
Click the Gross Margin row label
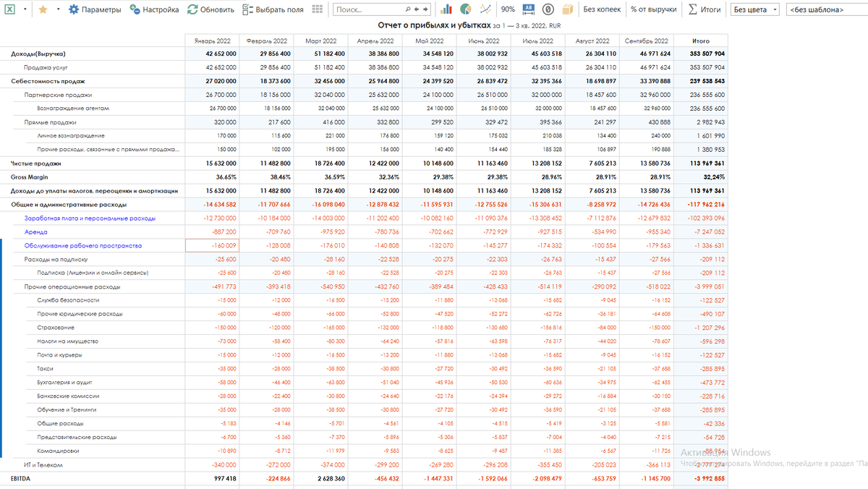[28, 177]
